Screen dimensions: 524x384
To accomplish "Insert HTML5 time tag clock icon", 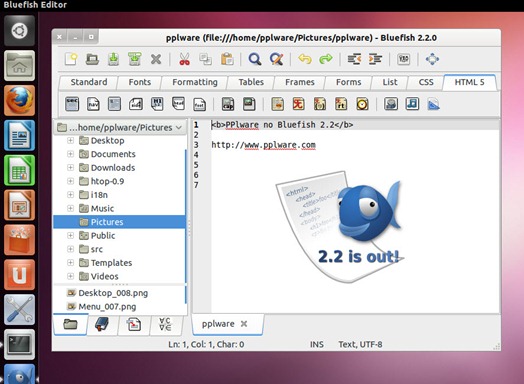I will click(362, 104).
